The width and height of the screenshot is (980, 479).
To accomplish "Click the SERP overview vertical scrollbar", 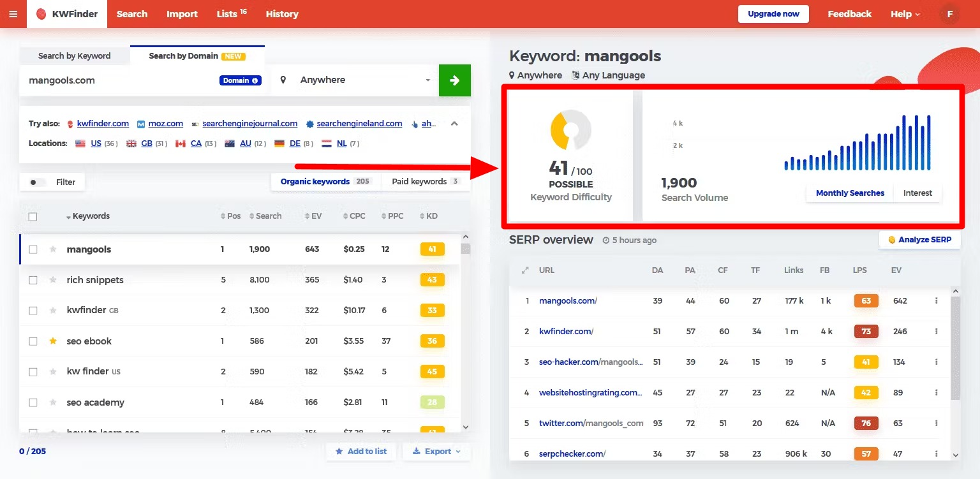I will click(955, 348).
